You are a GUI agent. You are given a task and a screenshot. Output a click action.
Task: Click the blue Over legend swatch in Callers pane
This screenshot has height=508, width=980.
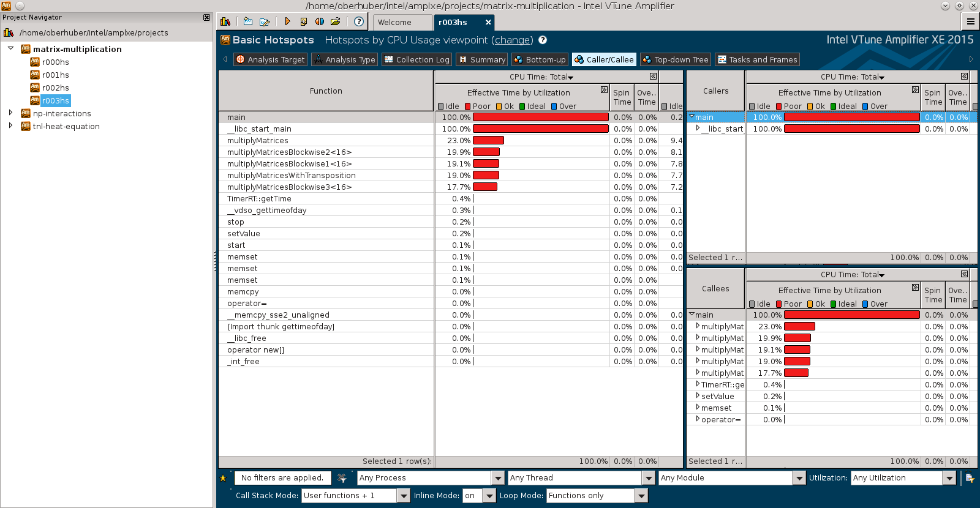coord(865,106)
